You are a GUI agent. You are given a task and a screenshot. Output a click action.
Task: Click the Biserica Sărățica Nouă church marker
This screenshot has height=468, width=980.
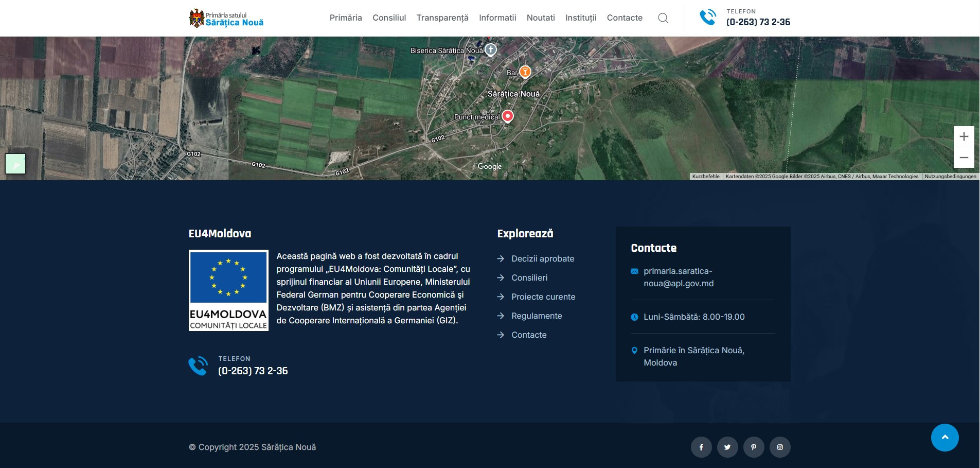click(x=491, y=50)
